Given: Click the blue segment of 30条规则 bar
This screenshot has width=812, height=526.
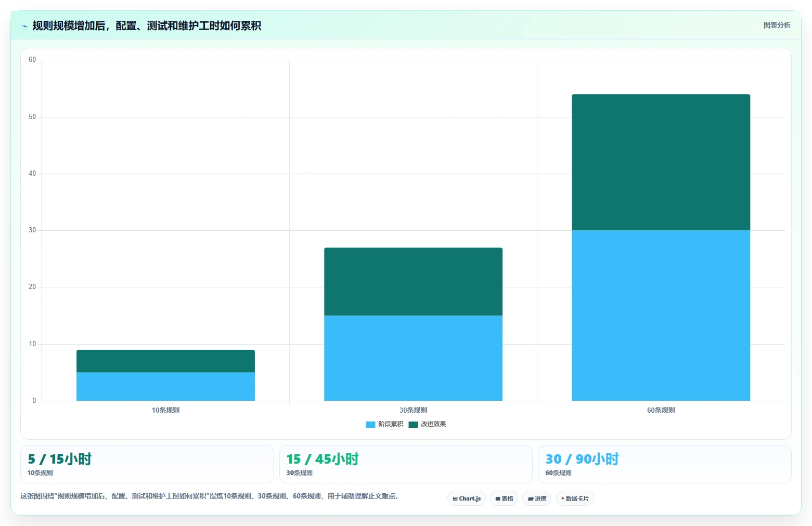Looking at the screenshot, I should point(413,358).
